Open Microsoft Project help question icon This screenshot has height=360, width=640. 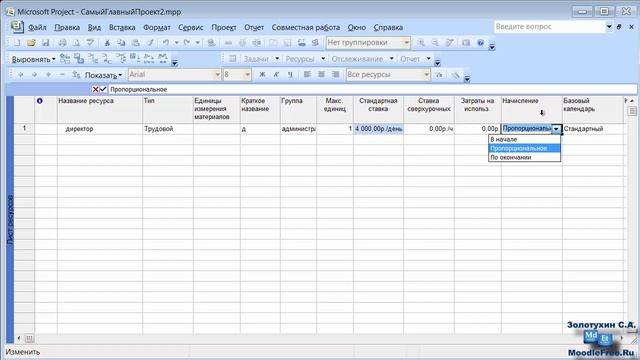pos(480,42)
